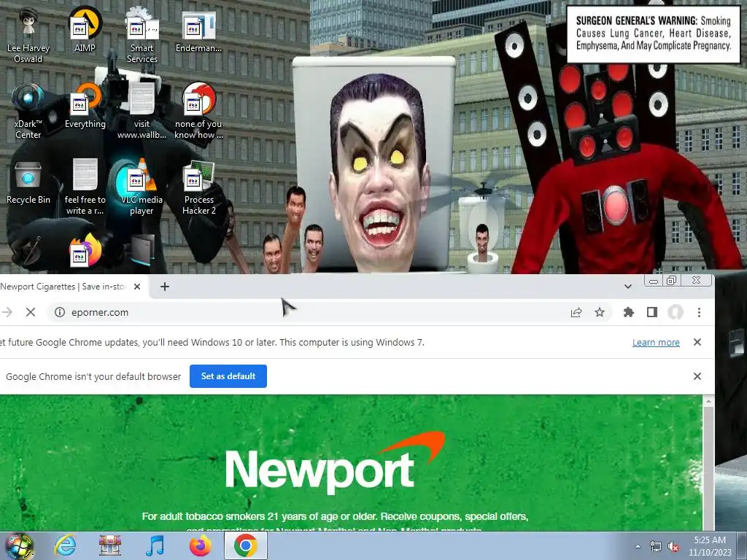Click the taskbar clock showing 5:25 AM
The width and height of the screenshot is (747, 560).
click(x=710, y=546)
